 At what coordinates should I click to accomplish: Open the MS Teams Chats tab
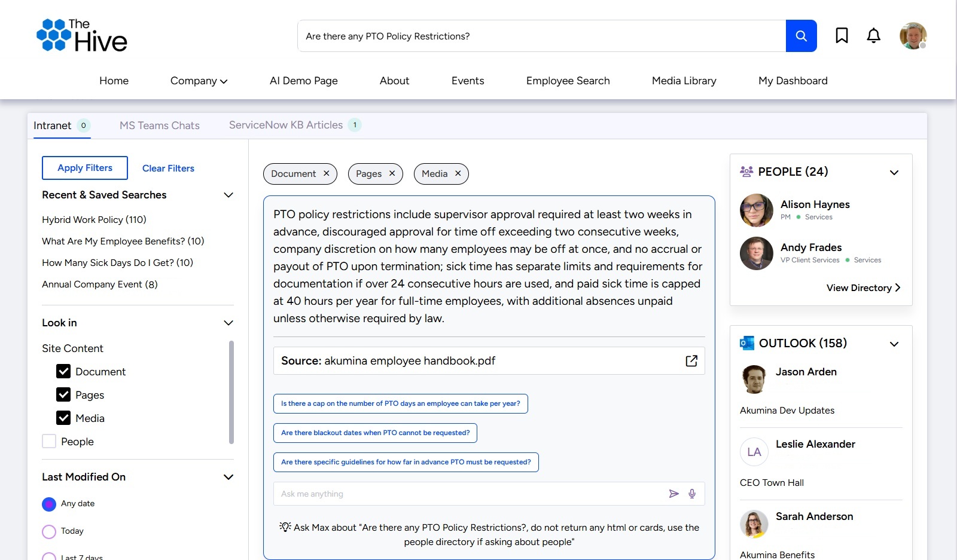point(159,126)
